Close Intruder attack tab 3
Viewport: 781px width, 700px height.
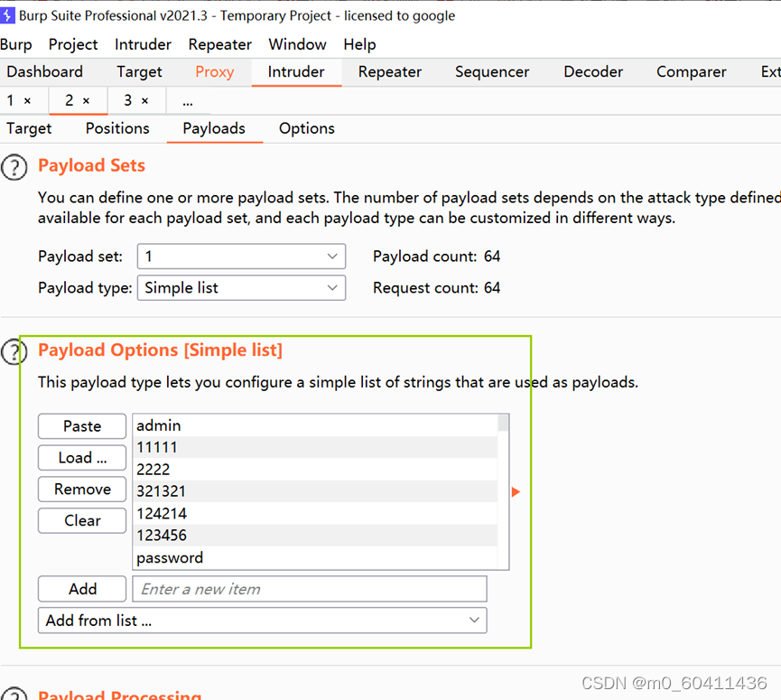[145, 100]
